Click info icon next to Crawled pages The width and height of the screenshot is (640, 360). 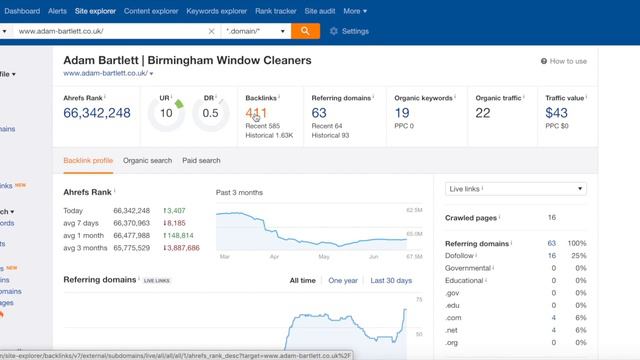pyautogui.click(x=500, y=217)
